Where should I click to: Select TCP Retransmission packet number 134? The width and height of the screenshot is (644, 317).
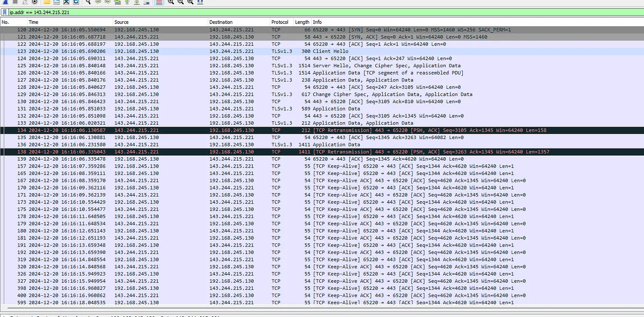(x=230, y=130)
